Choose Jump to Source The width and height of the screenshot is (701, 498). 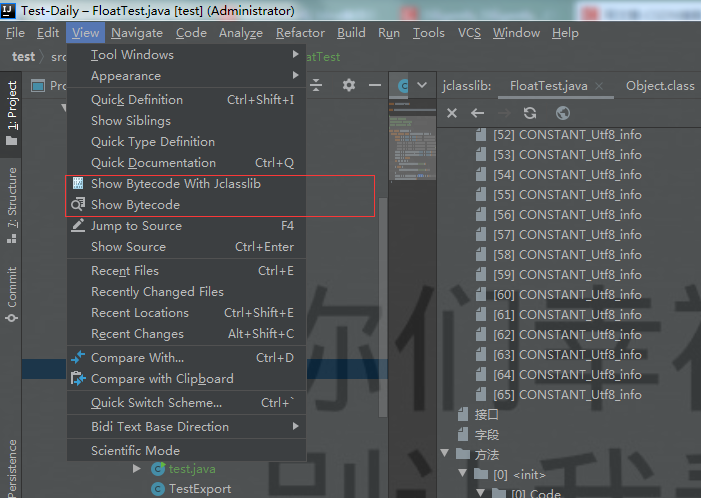click(186, 226)
